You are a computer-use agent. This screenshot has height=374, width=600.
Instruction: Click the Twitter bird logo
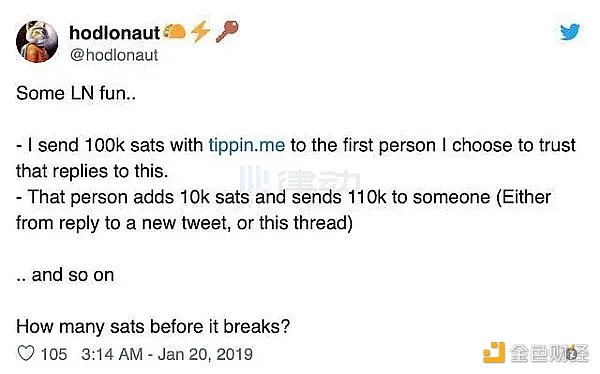point(570,32)
